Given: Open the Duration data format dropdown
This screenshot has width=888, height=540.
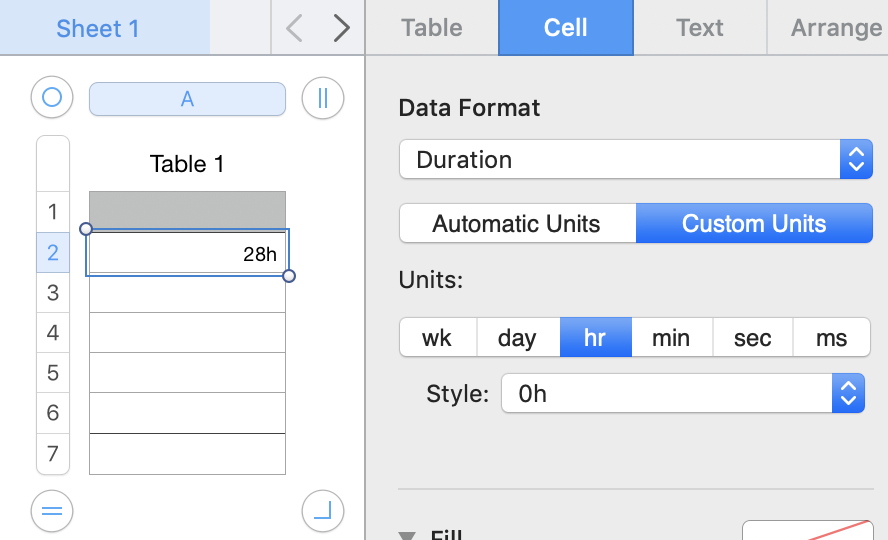Looking at the screenshot, I should tap(635, 160).
